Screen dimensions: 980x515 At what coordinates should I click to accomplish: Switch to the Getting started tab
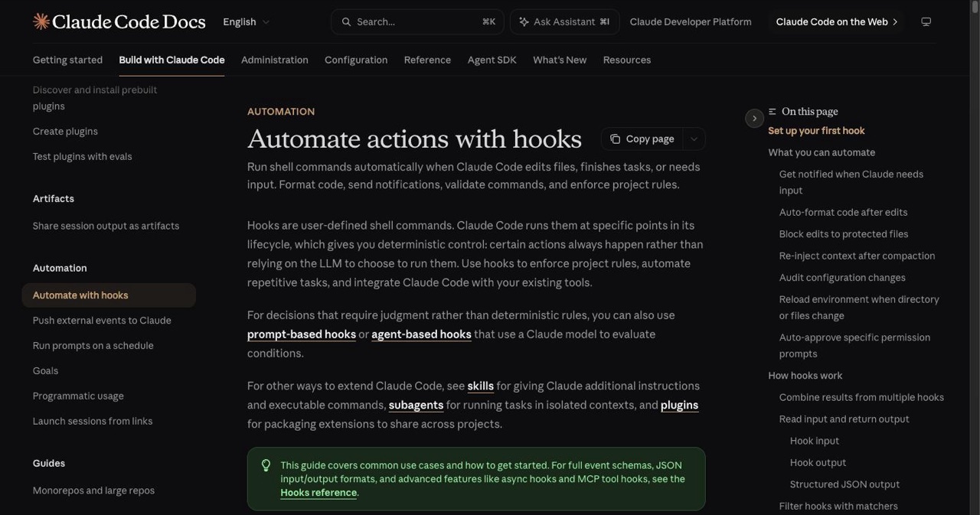click(67, 60)
